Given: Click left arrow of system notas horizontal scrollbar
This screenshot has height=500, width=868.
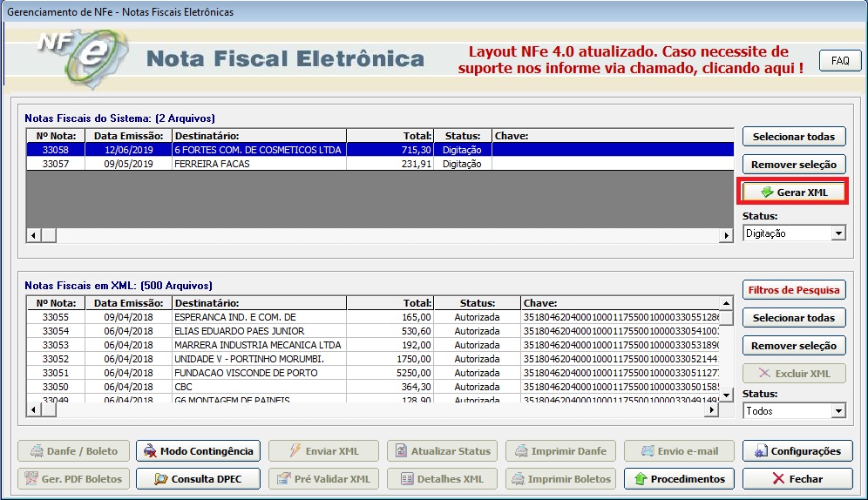Looking at the screenshot, I should coord(33,235).
